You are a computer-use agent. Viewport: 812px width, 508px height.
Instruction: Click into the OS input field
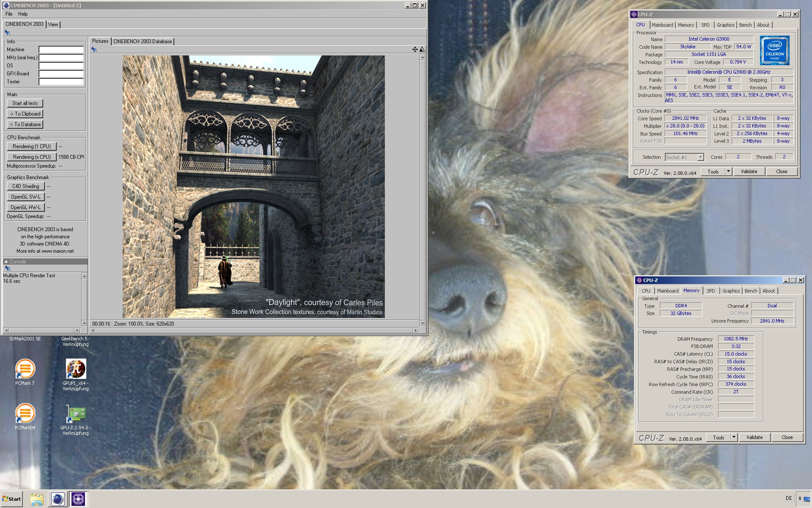[61, 66]
